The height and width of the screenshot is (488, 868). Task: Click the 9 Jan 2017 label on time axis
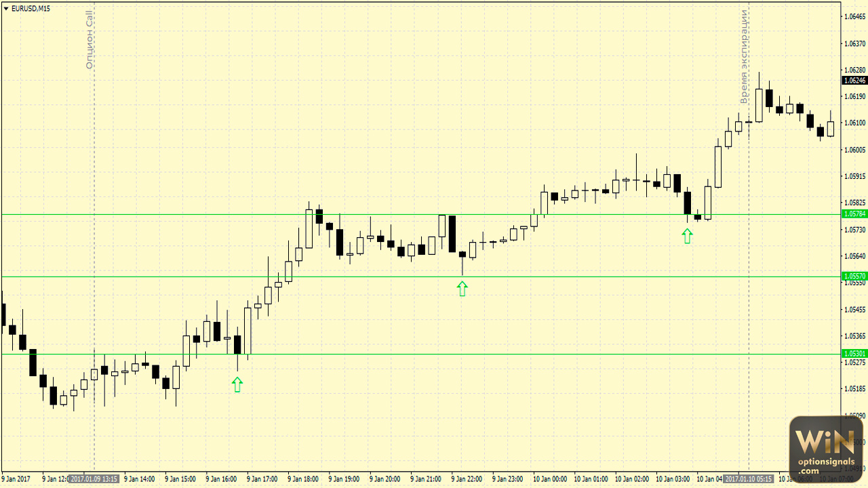point(16,479)
